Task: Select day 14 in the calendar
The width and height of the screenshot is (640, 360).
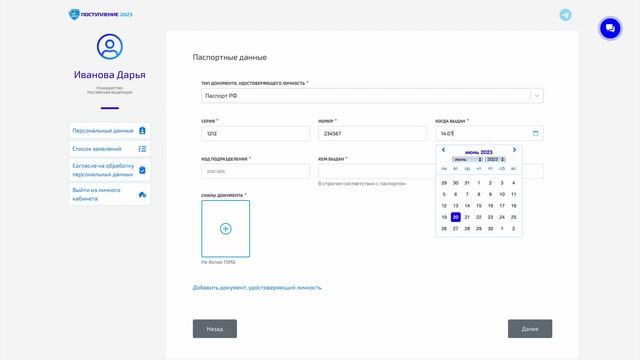Action: click(467, 206)
